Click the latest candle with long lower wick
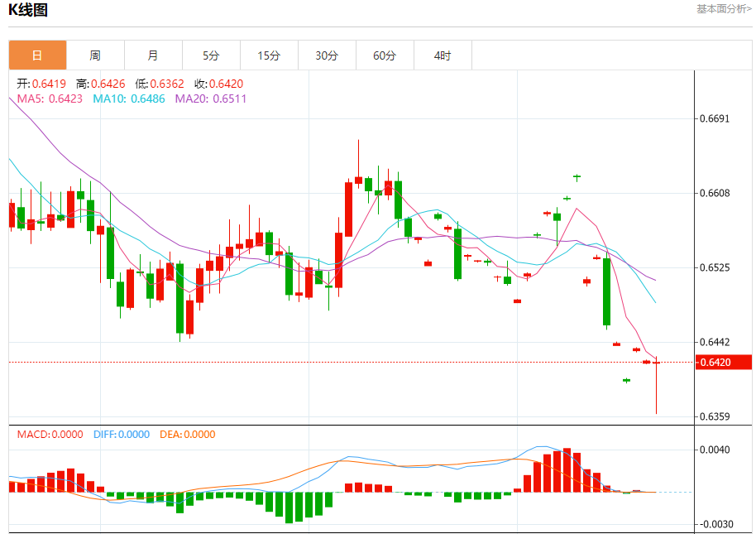 tap(656, 385)
